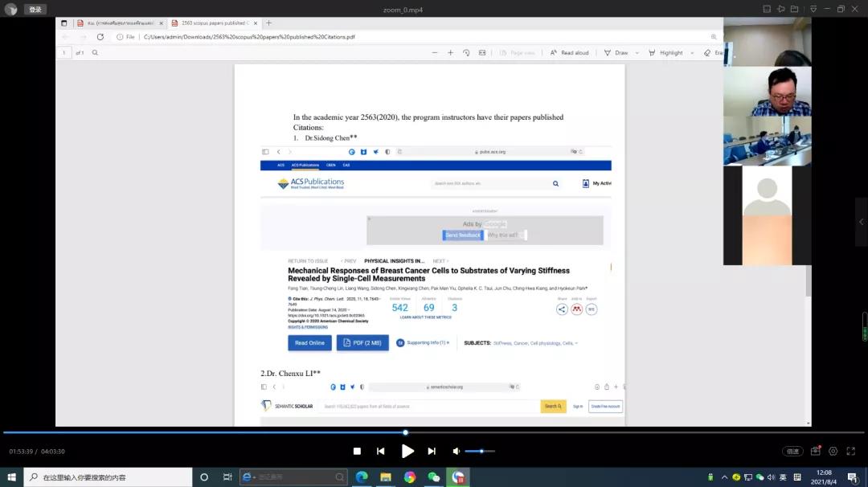Click the 542 article views count
Viewport: 868px width, 487px height.
(399, 308)
